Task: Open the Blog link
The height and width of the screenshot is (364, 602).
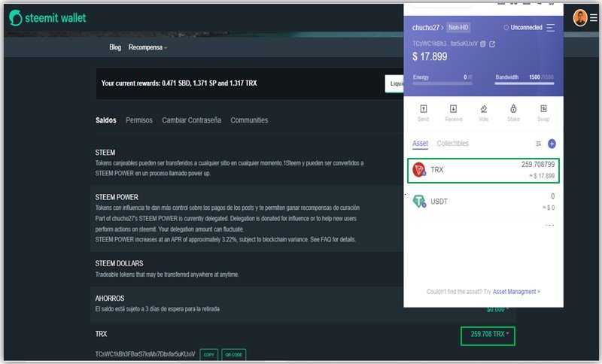Action: coord(115,47)
